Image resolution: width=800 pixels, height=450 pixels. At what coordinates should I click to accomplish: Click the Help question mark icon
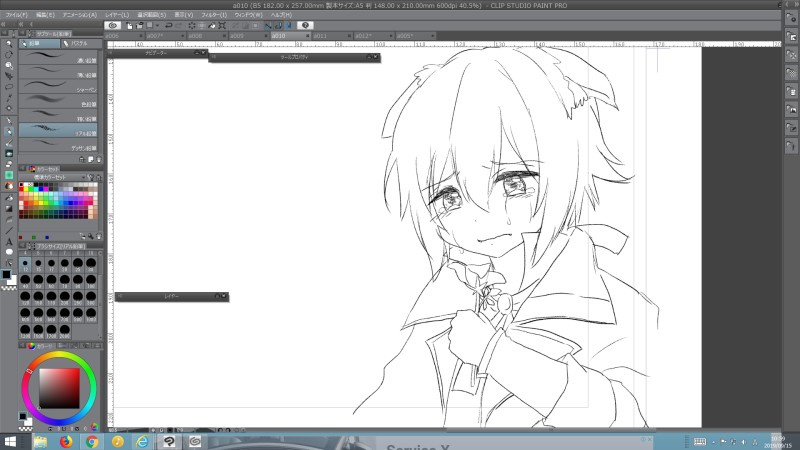click(305, 25)
